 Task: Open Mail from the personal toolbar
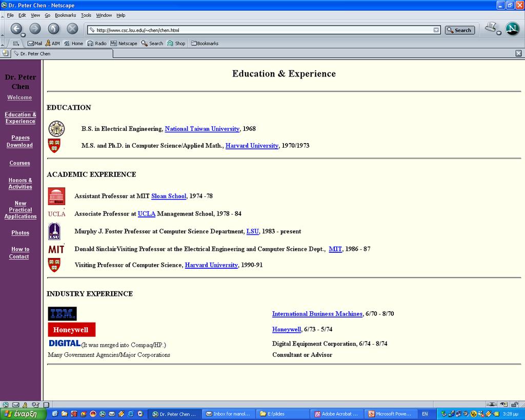(34, 44)
